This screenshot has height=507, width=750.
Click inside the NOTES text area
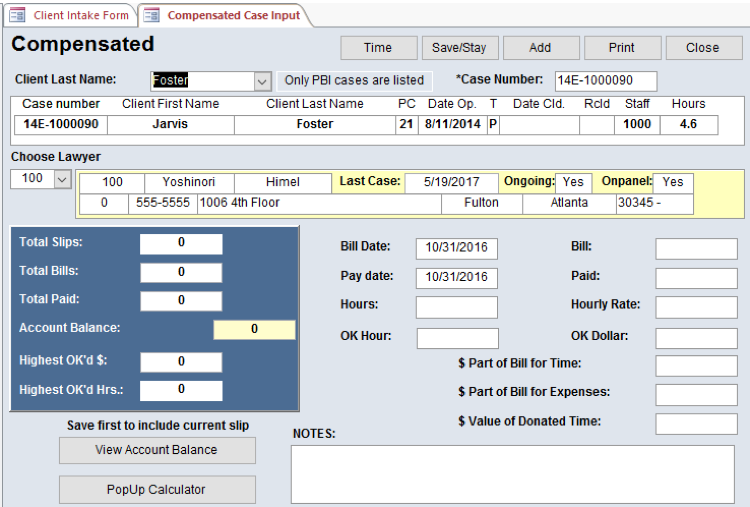512,474
